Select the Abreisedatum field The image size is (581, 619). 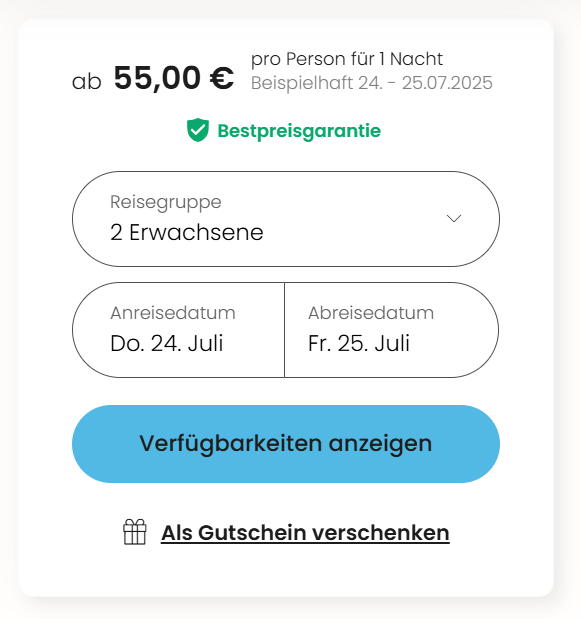[x=392, y=330]
